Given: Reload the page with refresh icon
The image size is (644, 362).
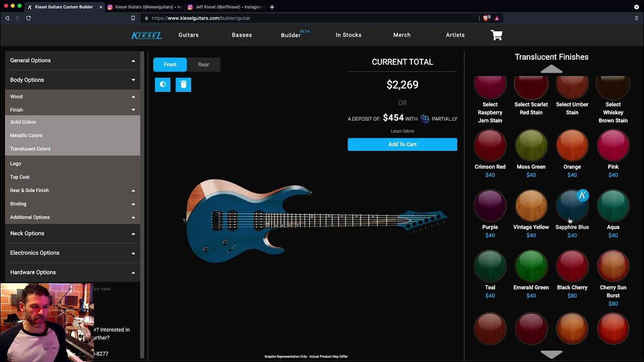Looking at the screenshot, I should click(29, 18).
